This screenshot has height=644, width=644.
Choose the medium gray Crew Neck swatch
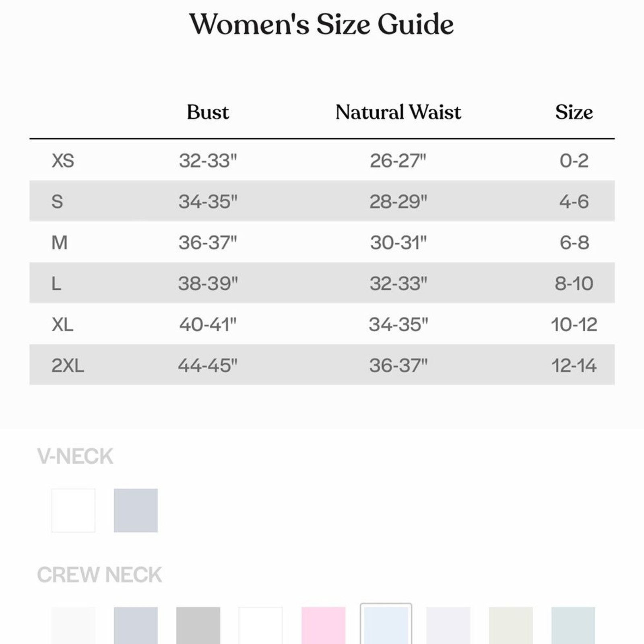198,625
